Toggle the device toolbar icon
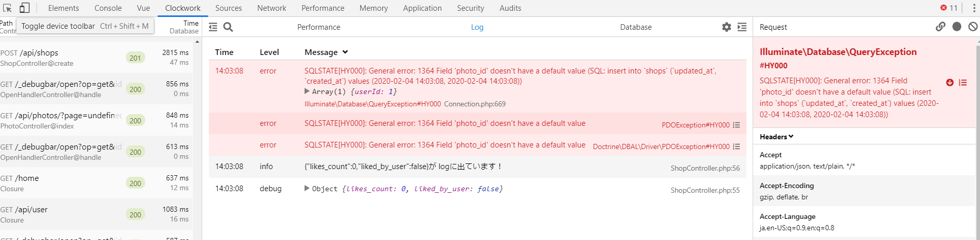 coord(24,8)
